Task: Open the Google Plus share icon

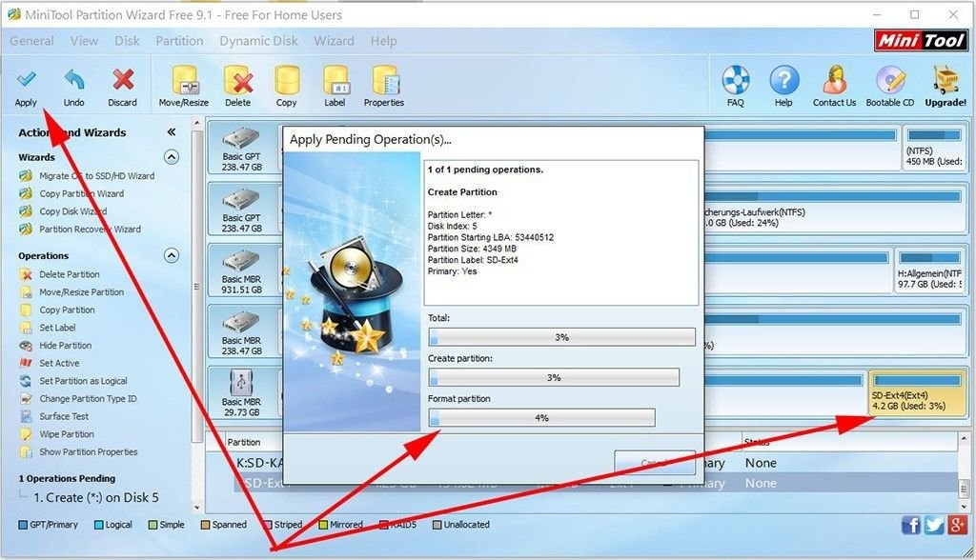Action: pos(957,525)
